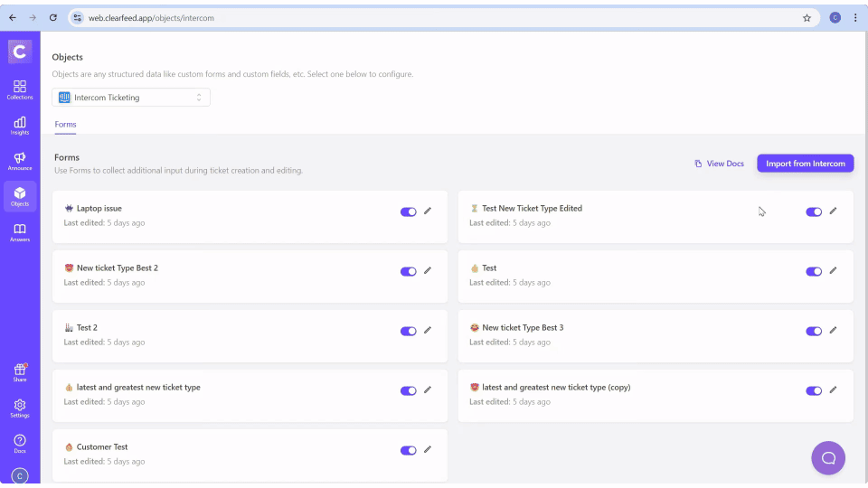Open Settings gear in sidebar

point(20,408)
